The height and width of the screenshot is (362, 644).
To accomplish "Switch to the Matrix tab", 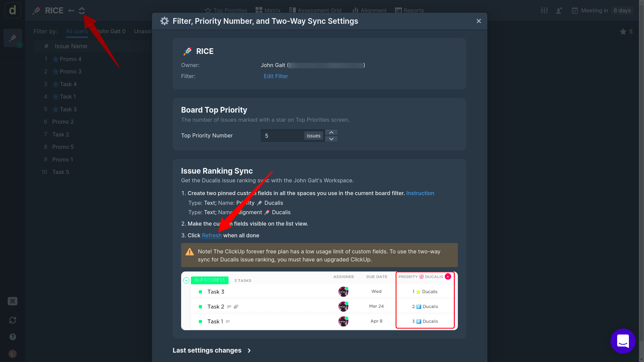I will point(268,10).
